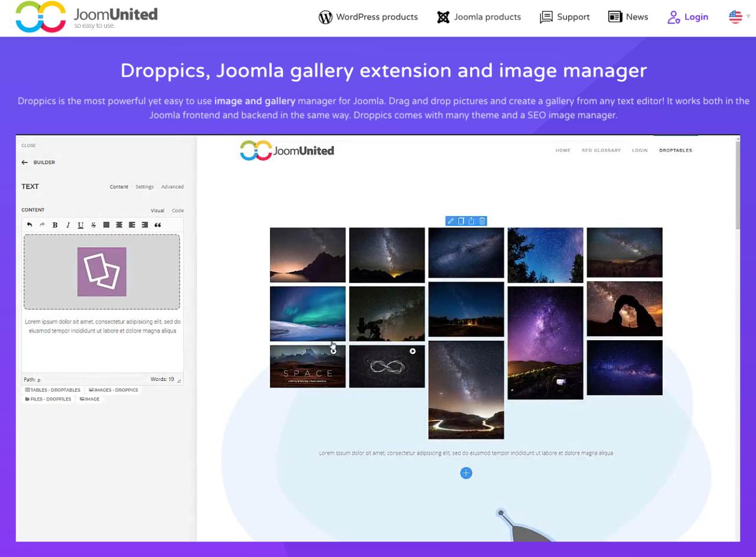Click the undo arrow in the editor toolbar

point(30,225)
